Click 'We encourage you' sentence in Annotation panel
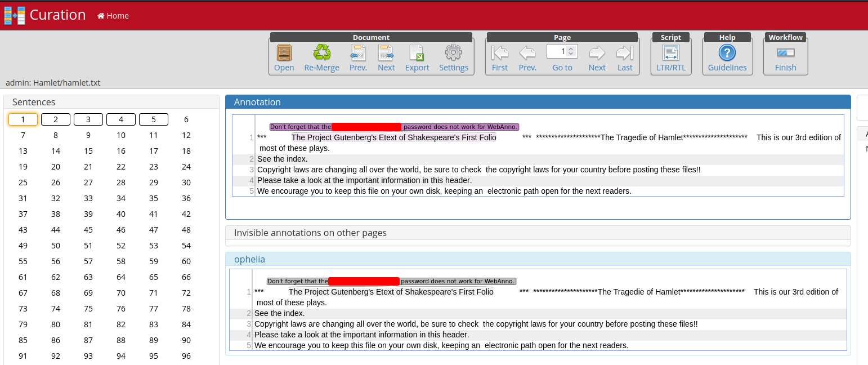868x365 pixels. (x=444, y=191)
